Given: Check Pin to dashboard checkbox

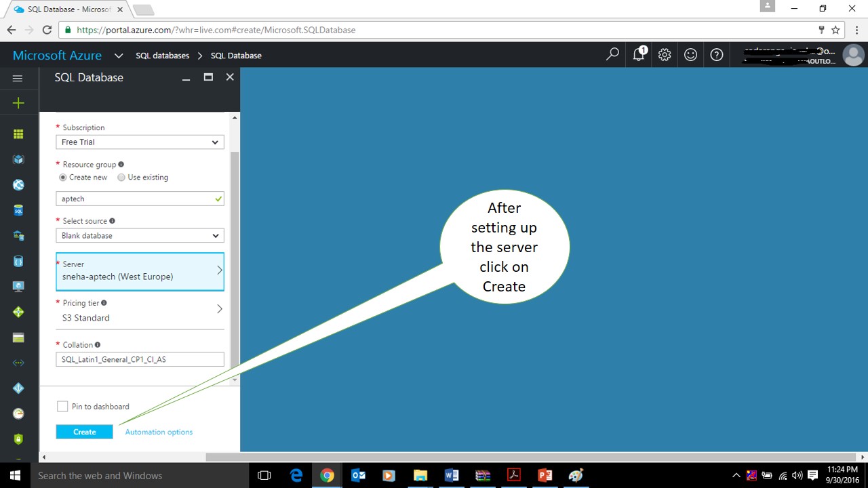Looking at the screenshot, I should pyautogui.click(x=62, y=406).
